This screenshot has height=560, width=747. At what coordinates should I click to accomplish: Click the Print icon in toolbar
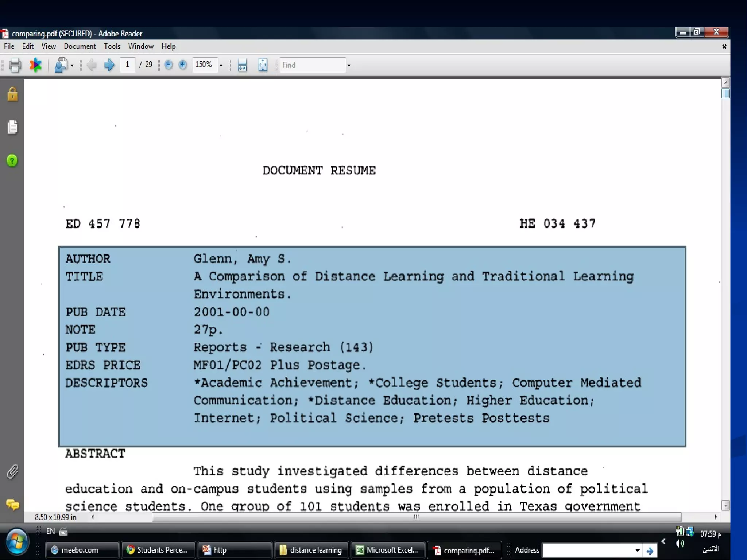[15, 65]
